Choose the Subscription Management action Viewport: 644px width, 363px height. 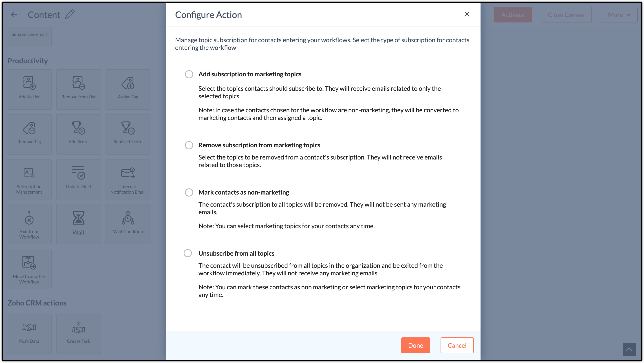click(29, 179)
